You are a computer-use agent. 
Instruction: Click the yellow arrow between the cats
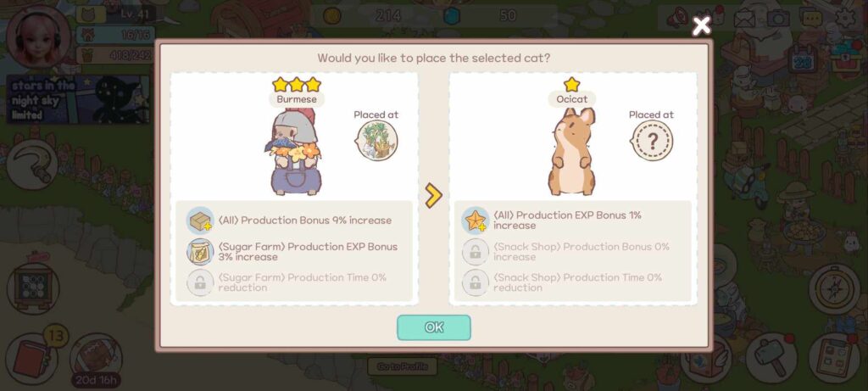[433, 195]
